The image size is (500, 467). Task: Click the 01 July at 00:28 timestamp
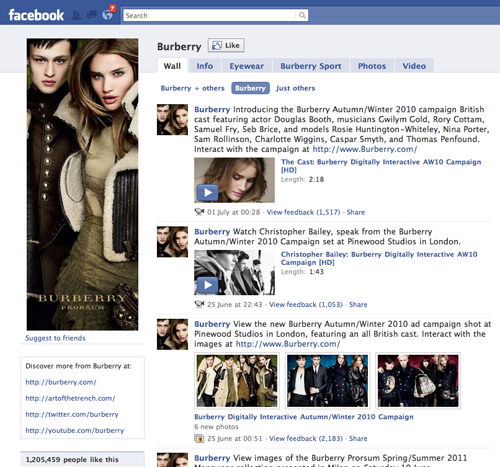[233, 212]
